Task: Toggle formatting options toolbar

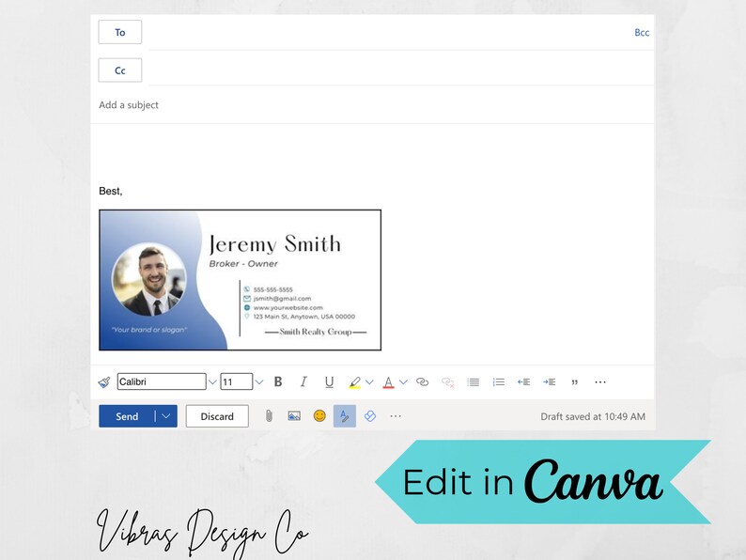Action: (x=345, y=416)
